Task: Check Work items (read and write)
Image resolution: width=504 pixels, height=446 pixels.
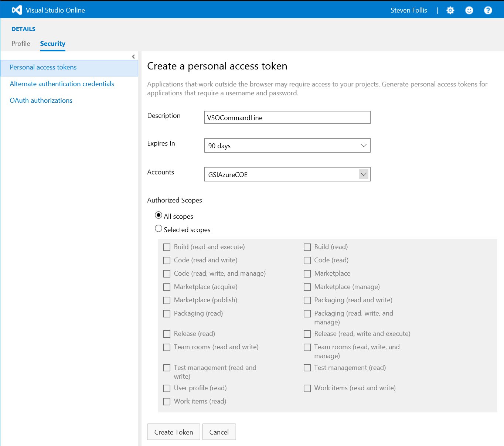Action: click(307, 388)
